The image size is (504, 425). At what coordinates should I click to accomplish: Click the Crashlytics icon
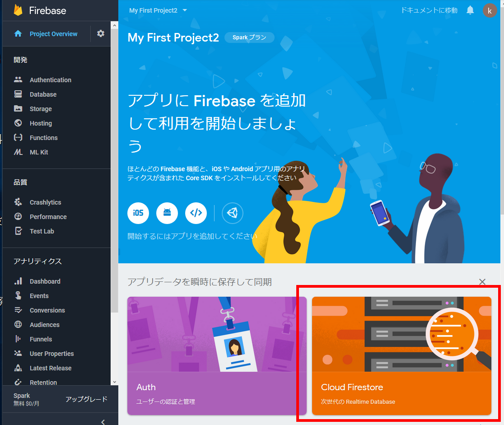coord(18,202)
